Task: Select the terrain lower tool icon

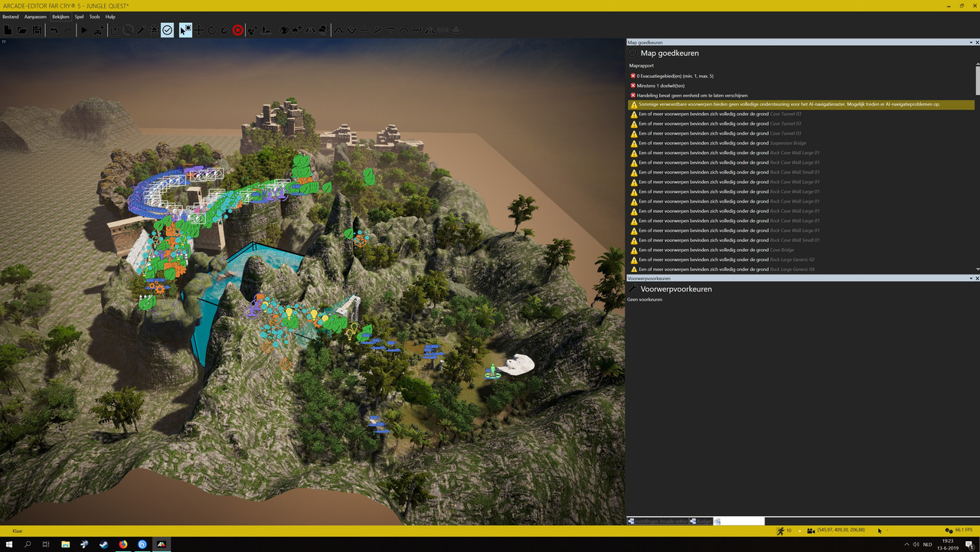Action: point(351,30)
